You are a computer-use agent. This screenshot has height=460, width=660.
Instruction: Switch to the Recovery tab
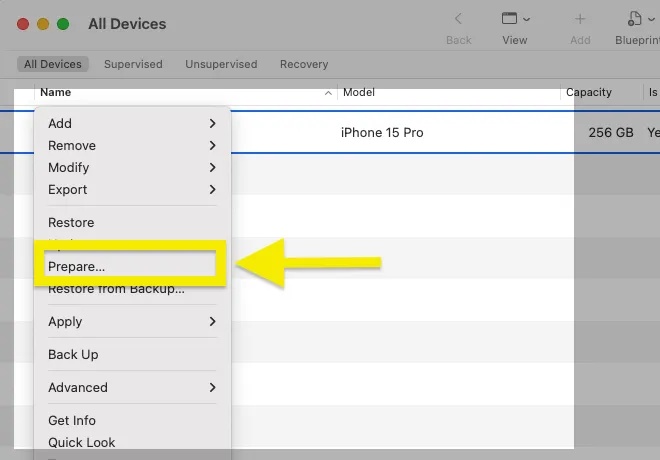coord(304,64)
